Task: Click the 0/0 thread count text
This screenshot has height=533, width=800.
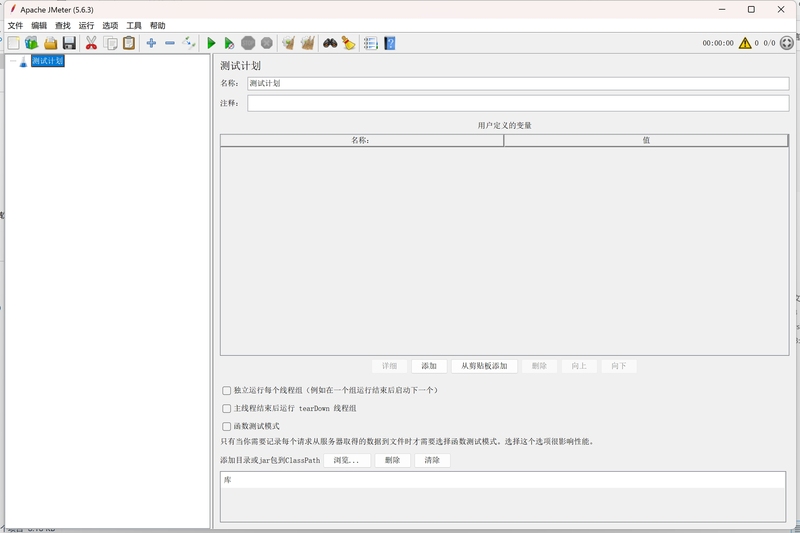Action: pos(769,43)
